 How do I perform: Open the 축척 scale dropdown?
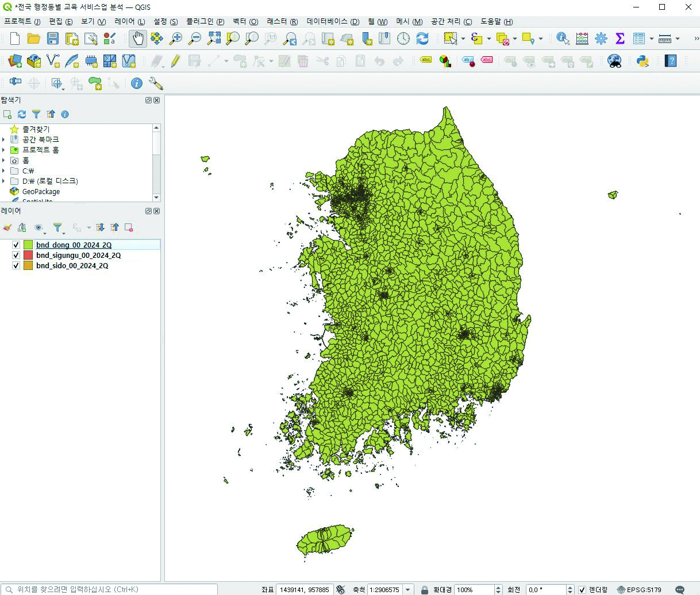pos(408,589)
